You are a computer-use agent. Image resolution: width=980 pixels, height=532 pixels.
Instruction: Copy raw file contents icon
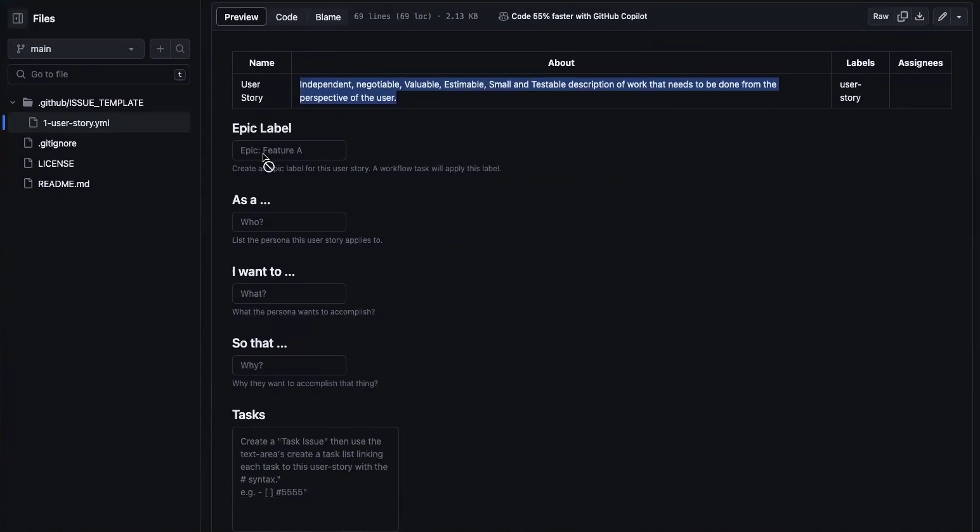[903, 16]
